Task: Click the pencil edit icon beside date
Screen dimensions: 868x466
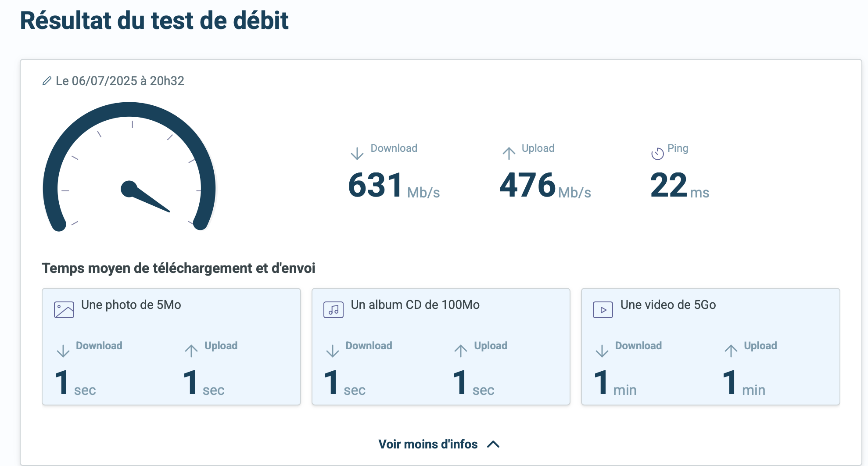Action: click(x=47, y=81)
